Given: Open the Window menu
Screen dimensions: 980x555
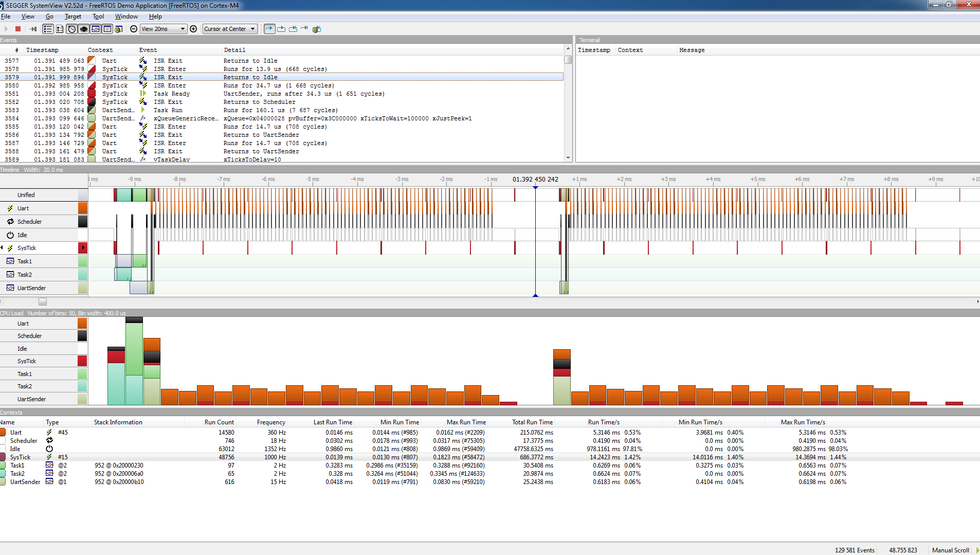Looking at the screenshot, I should coord(126,16).
